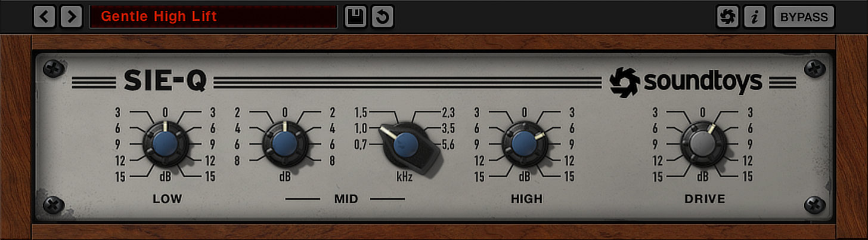Click the 1,0 frequency mark
The width and height of the screenshot is (868, 240).
click(361, 128)
